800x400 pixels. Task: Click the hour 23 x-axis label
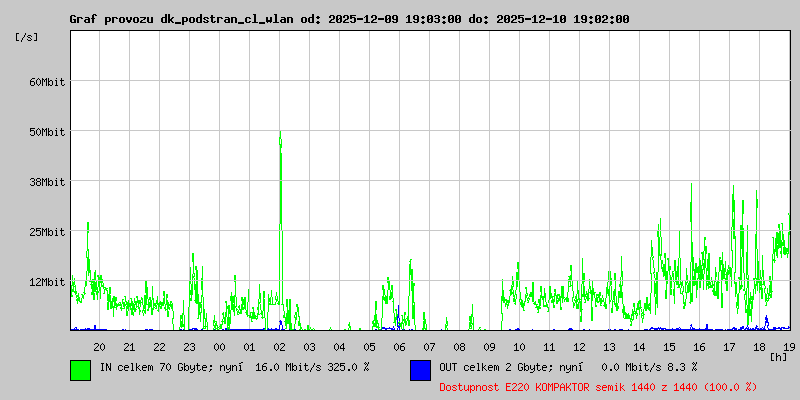pos(189,347)
